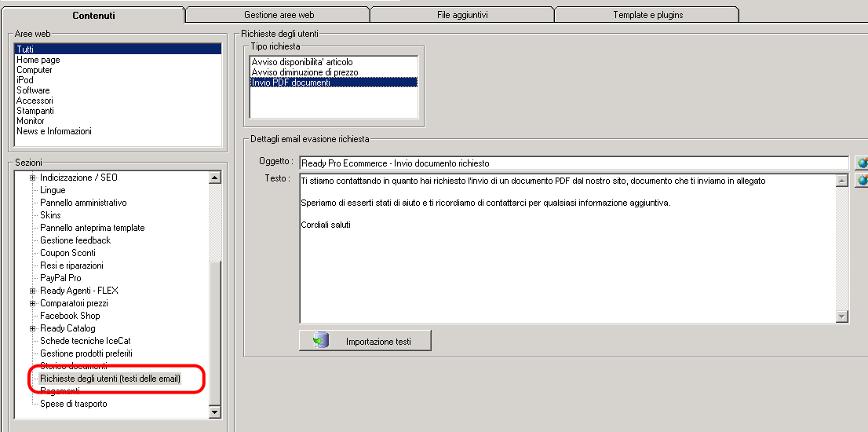Open the File aggiuntivi tab

462,15
